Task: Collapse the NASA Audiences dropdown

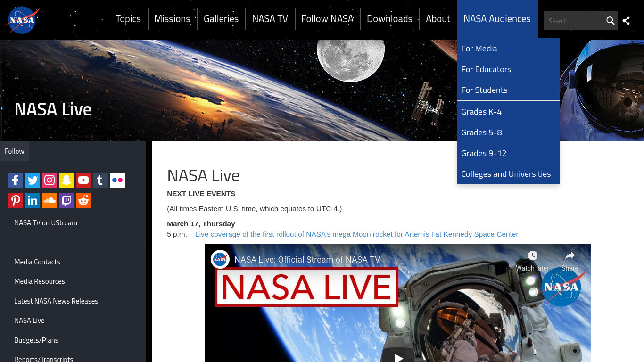Action: (497, 19)
